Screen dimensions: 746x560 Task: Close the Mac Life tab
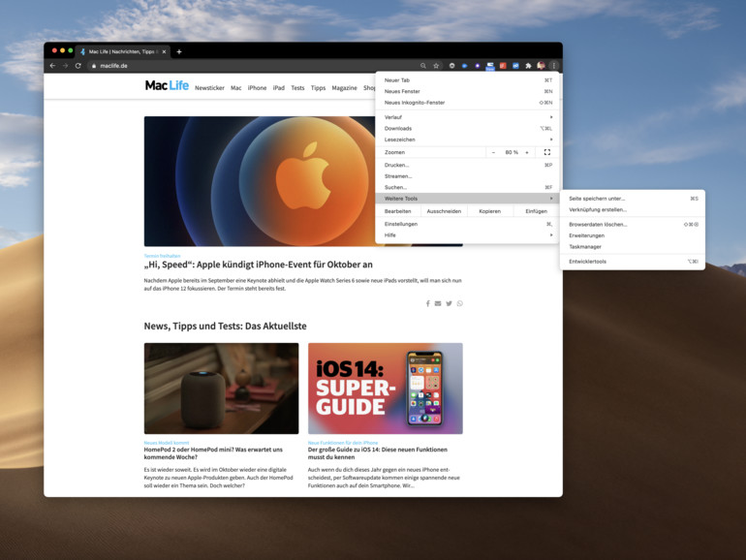(x=164, y=52)
